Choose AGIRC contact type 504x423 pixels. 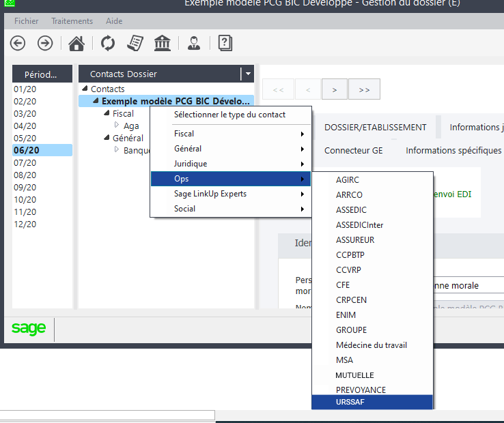coord(372,180)
